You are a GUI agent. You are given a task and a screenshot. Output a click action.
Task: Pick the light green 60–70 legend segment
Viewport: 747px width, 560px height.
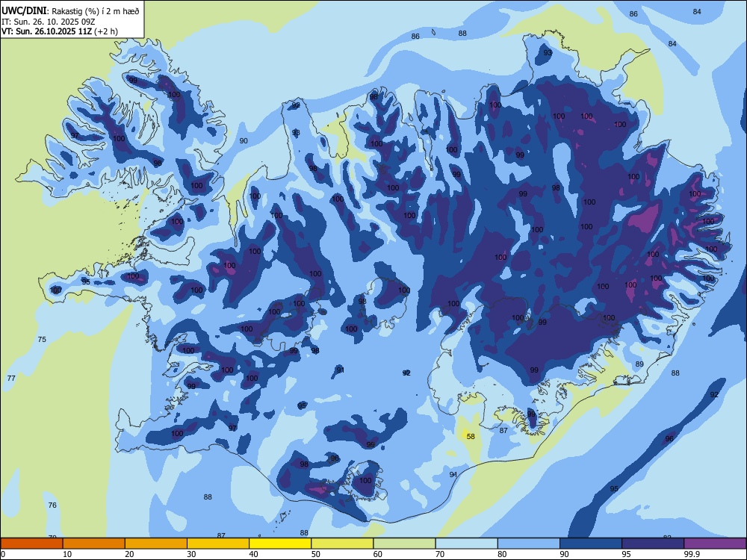(x=404, y=544)
